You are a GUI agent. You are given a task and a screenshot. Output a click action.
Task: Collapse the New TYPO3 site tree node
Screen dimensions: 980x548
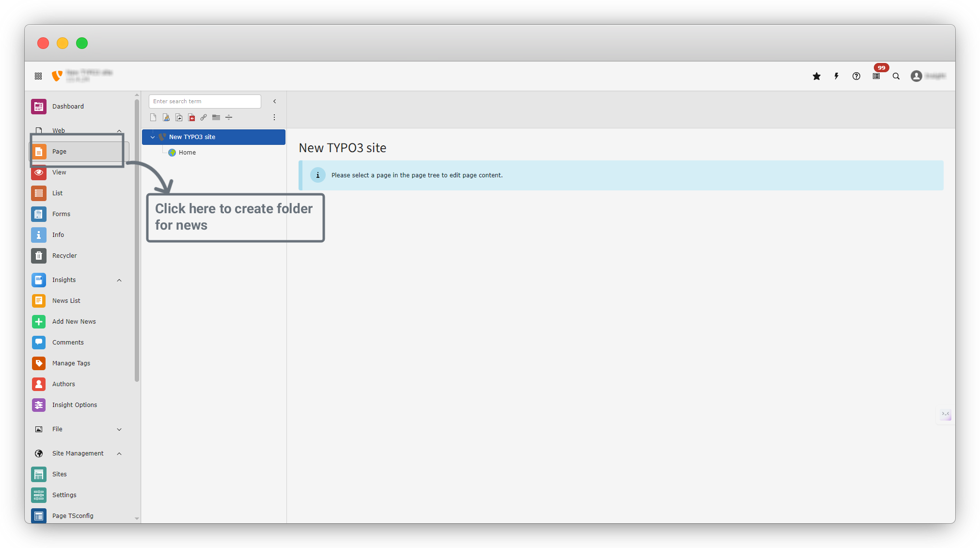153,137
